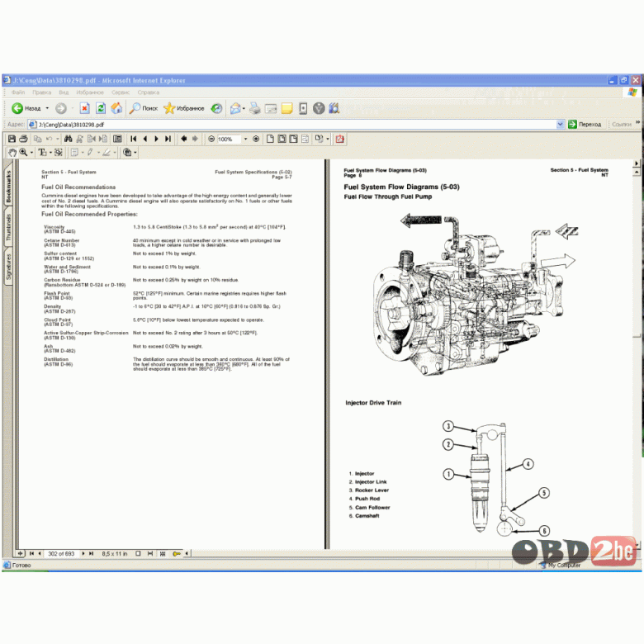Open the Back history dropdown arrow
The height and width of the screenshot is (644, 644).
[47, 108]
